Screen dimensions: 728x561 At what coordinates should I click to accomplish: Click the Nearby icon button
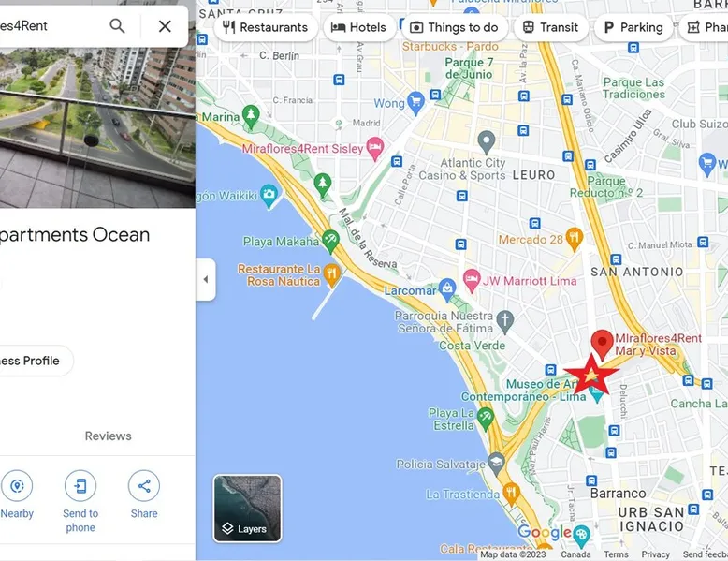(x=17, y=486)
